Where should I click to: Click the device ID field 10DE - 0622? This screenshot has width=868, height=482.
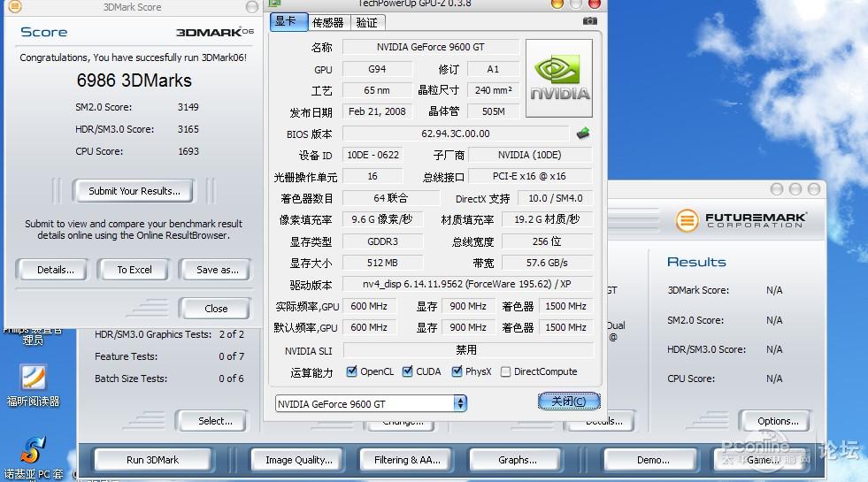point(373,155)
